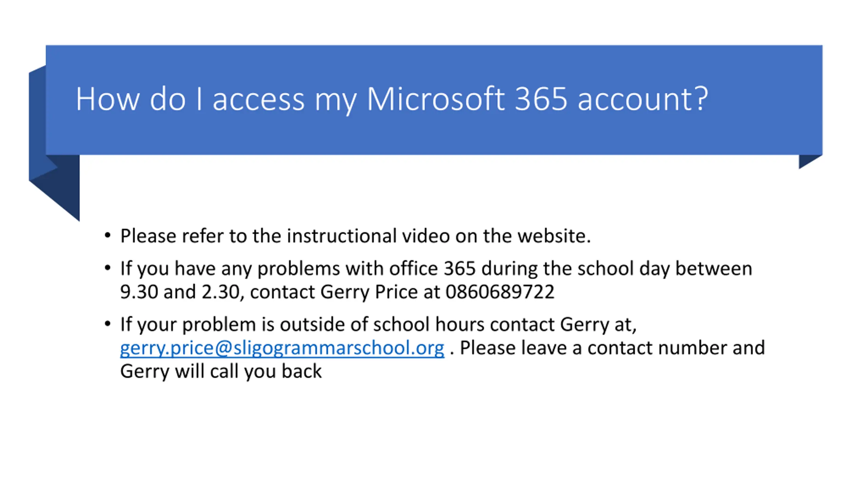Viewport: 868px width, 488px height.
Task: Click the '365' number in the title
Action: (x=541, y=99)
